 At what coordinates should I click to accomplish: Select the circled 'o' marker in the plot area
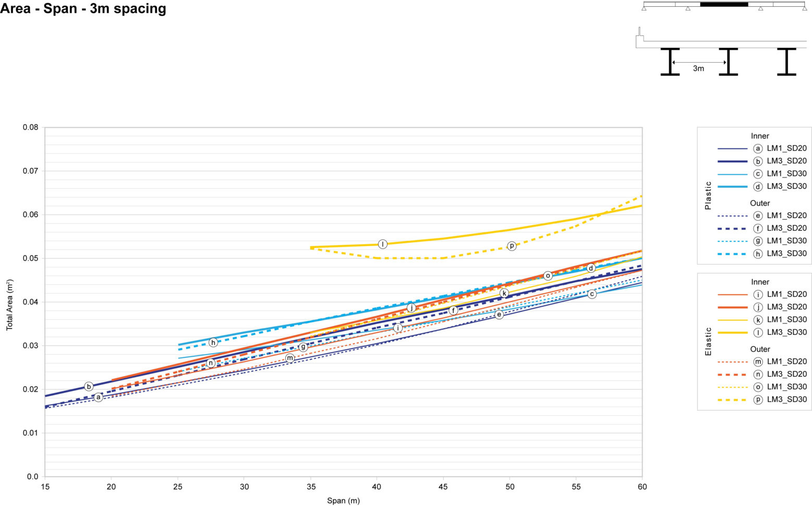pyautogui.click(x=548, y=275)
